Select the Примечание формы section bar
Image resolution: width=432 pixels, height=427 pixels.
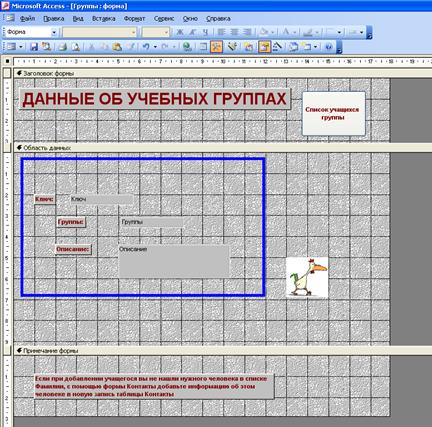[x=223, y=351]
